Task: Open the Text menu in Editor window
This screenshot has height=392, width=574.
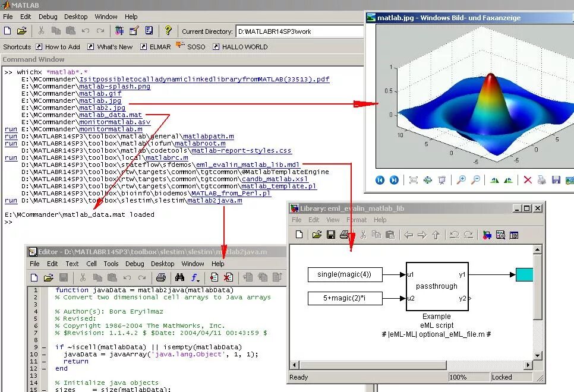Action: pyautogui.click(x=72, y=264)
